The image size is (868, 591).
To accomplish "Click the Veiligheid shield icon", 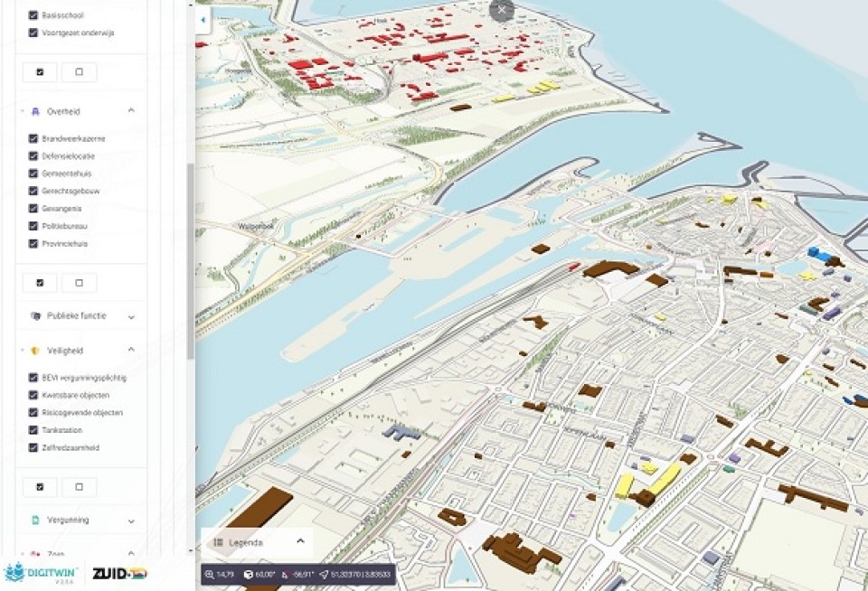I will click(x=34, y=350).
